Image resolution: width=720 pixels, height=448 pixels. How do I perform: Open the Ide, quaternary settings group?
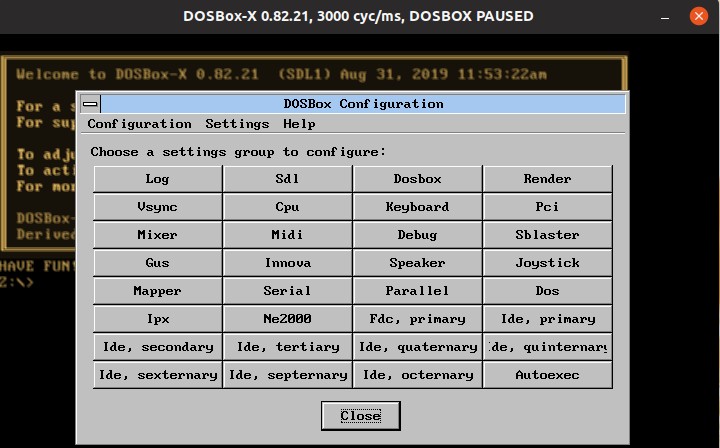click(417, 347)
